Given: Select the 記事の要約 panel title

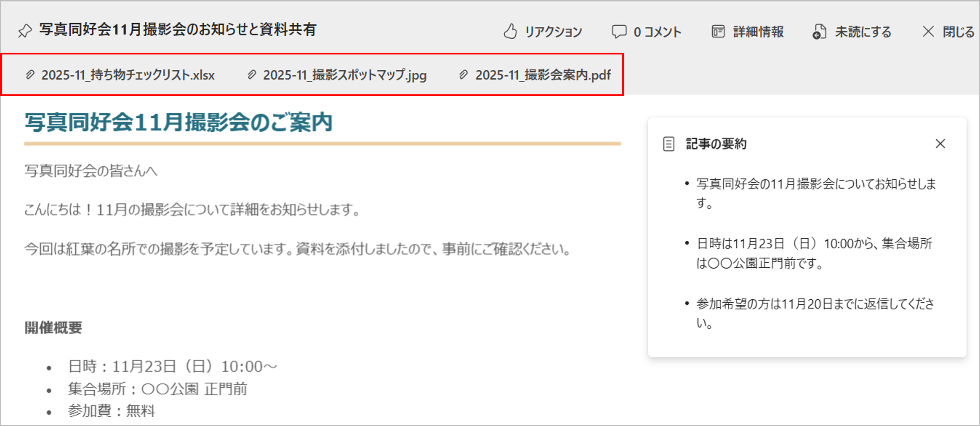Looking at the screenshot, I should tap(716, 144).
